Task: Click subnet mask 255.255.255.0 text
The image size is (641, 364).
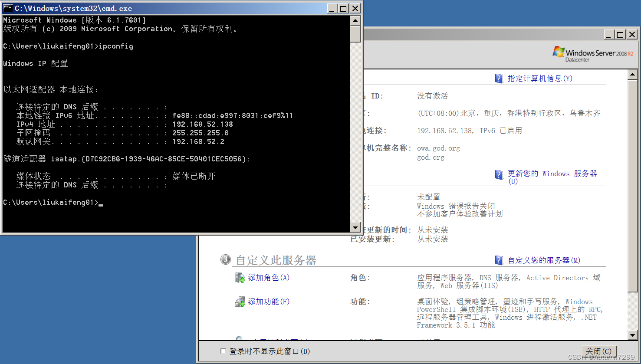Action: click(201, 133)
